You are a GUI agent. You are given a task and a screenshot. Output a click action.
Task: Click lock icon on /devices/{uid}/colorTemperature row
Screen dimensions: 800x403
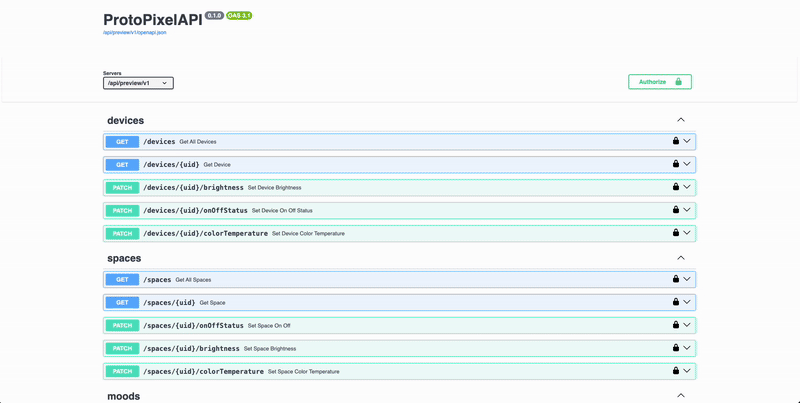click(x=676, y=233)
